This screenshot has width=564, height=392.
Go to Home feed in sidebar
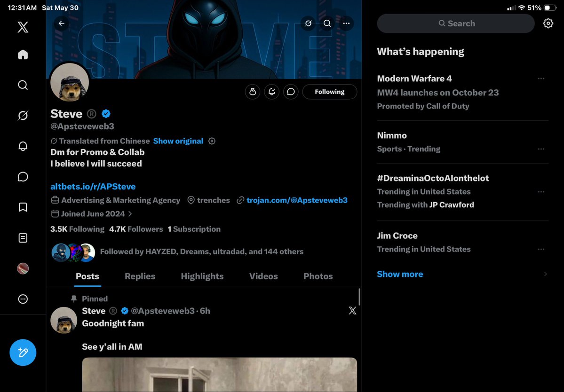pos(23,55)
